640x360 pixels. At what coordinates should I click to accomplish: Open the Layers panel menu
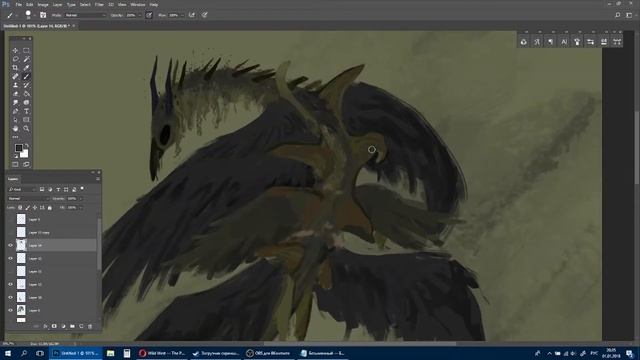98,179
